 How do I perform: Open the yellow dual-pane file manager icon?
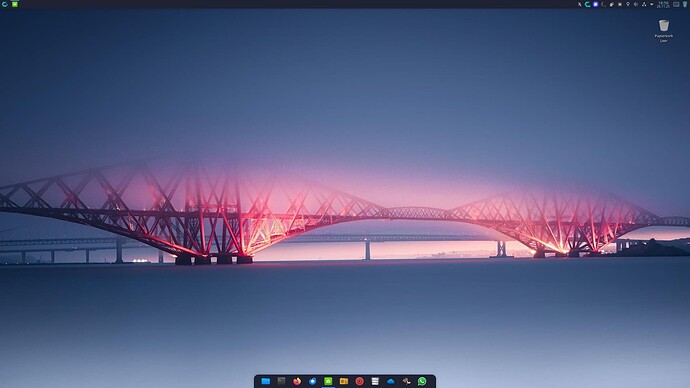[344, 381]
